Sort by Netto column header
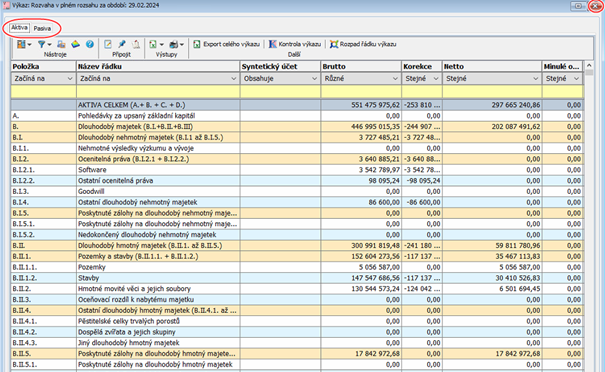Image resolution: width=605 pixels, height=372 pixels. tap(492, 66)
